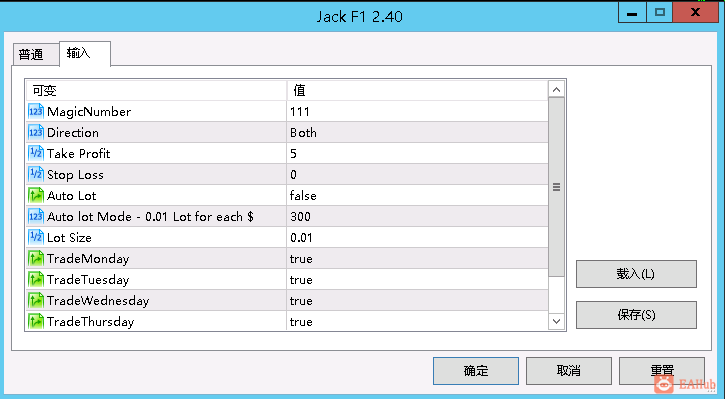This screenshot has width=725, height=399.
Task: Select the Stop Loss value 0
Action: 293,175
